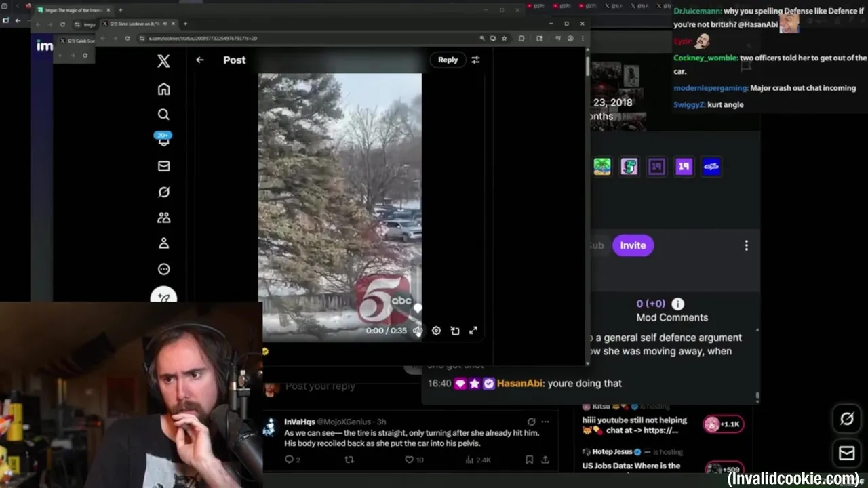
Task: Click the compose post feather button
Action: 163,296
